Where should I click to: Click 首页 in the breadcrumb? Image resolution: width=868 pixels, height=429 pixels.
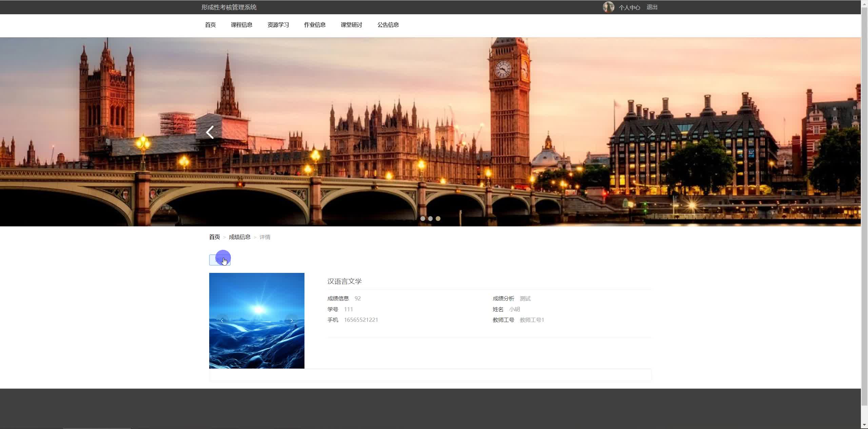click(x=214, y=237)
